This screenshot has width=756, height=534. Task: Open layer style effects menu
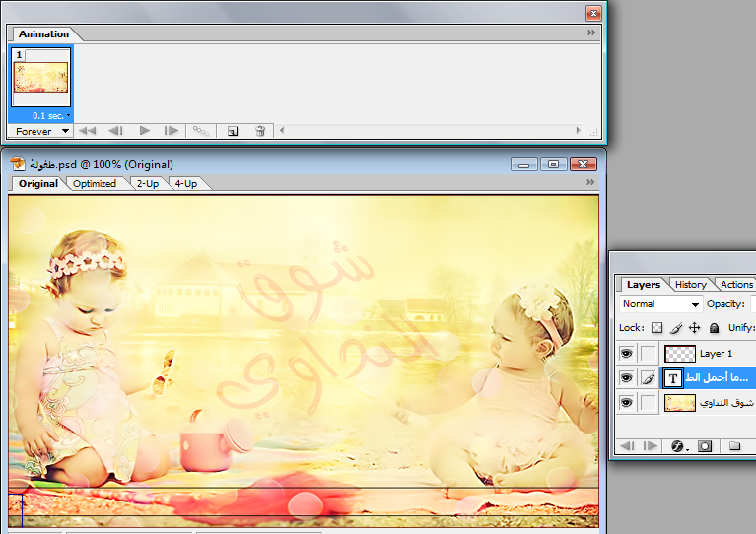pyautogui.click(x=678, y=446)
